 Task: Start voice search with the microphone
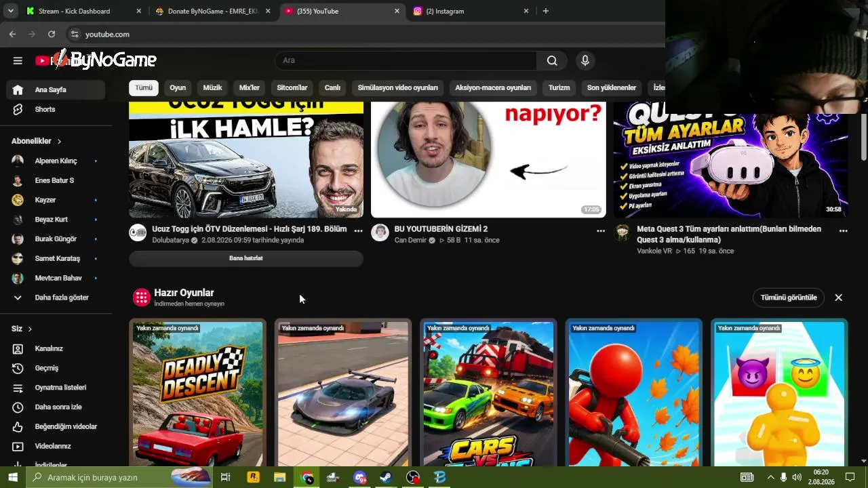click(x=585, y=60)
